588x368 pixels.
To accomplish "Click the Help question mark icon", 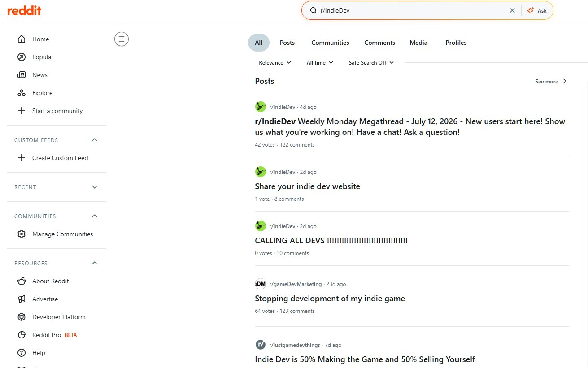I will pyautogui.click(x=22, y=353).
